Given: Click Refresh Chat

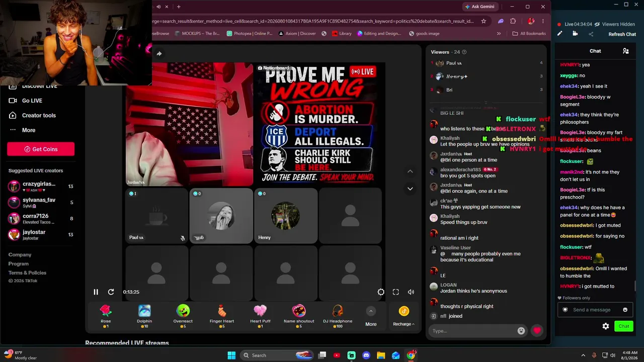Looking at the screenshot, I should pos(622,34).
